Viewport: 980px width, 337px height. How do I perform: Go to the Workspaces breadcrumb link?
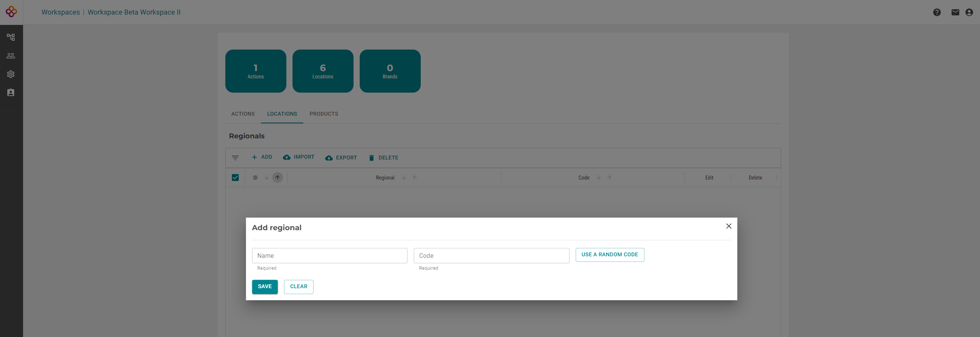tap(61, 12)
